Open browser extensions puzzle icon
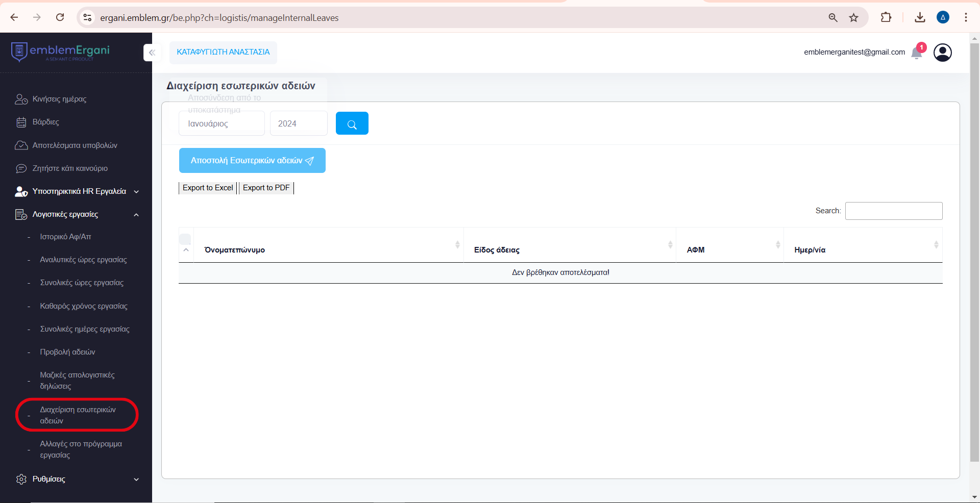This screenshot has height=503, width=980. [886, 18]
